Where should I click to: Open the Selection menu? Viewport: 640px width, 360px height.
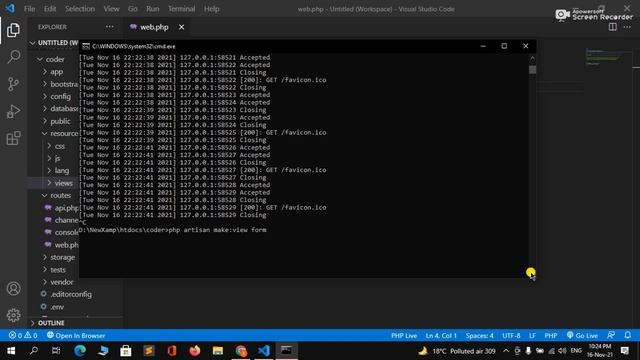click(80, 9)
